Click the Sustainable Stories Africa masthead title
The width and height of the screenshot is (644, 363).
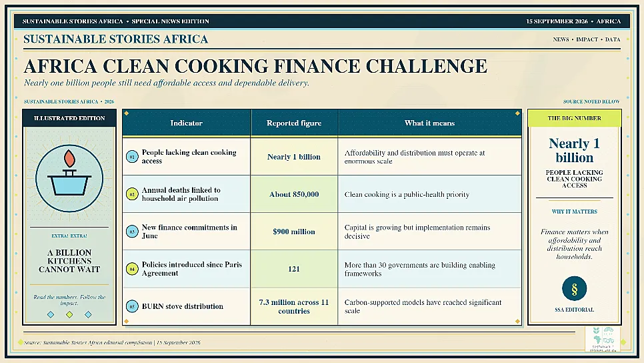pos(116,39)
